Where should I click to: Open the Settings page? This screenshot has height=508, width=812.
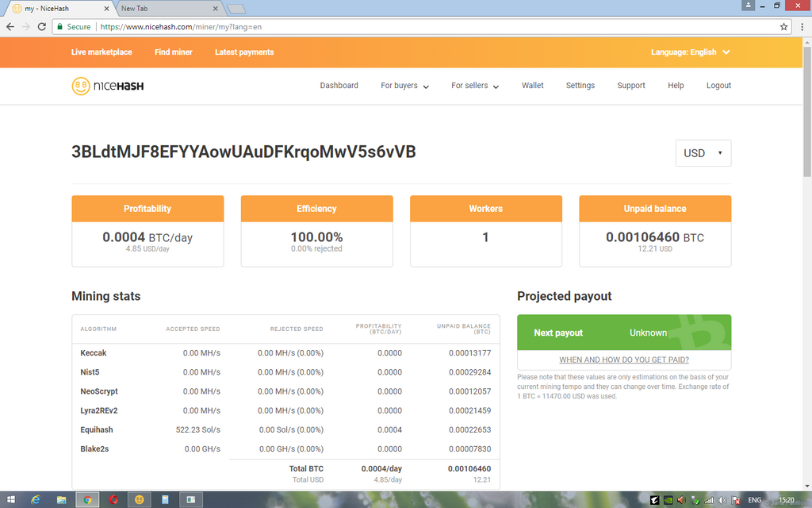(x=580, y=86)
